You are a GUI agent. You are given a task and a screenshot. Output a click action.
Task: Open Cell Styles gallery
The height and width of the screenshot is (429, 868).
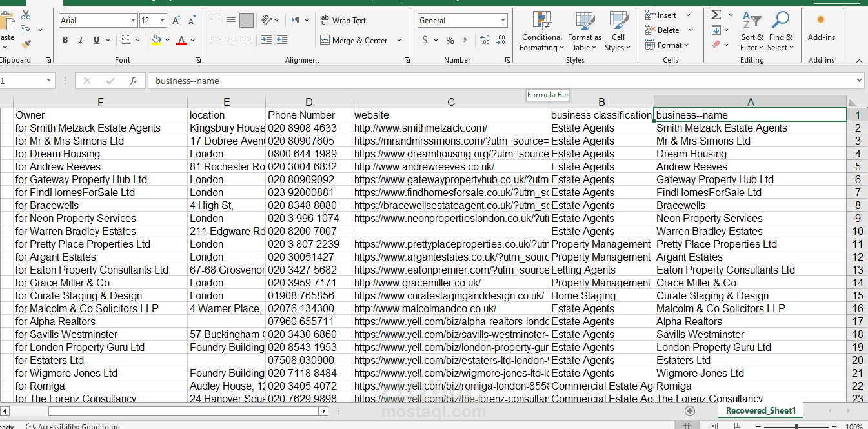(618, 31)
